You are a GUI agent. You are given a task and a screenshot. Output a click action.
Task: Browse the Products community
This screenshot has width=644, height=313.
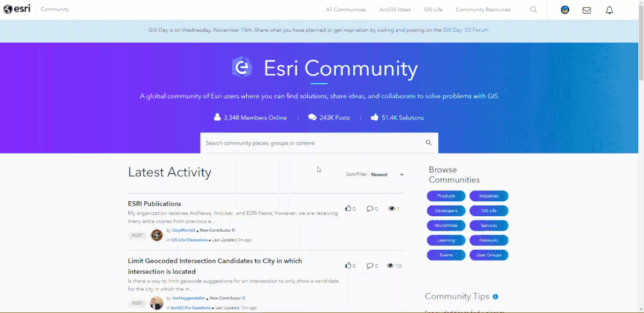[x=446, y=196]
